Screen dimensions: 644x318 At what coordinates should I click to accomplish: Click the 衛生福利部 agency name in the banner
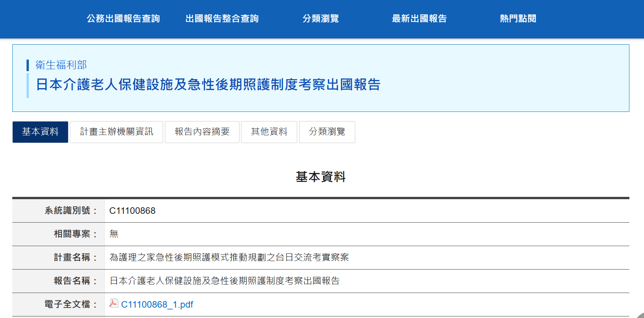(x=61, y=65)
